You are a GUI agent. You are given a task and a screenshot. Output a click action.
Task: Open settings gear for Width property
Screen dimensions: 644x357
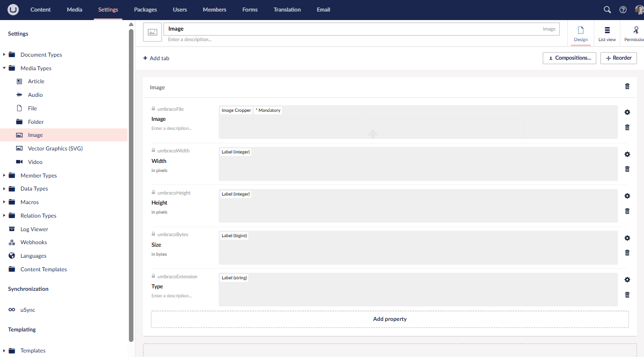[x=627, y=154]
